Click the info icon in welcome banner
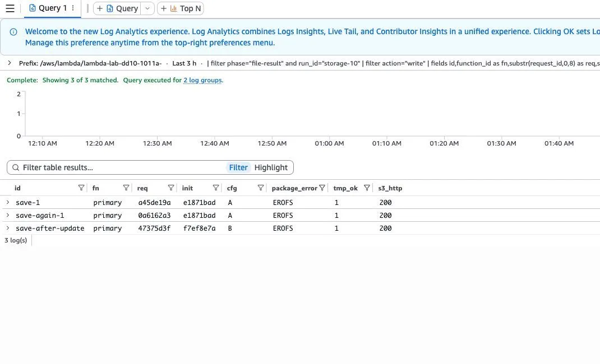 (13, 32)
